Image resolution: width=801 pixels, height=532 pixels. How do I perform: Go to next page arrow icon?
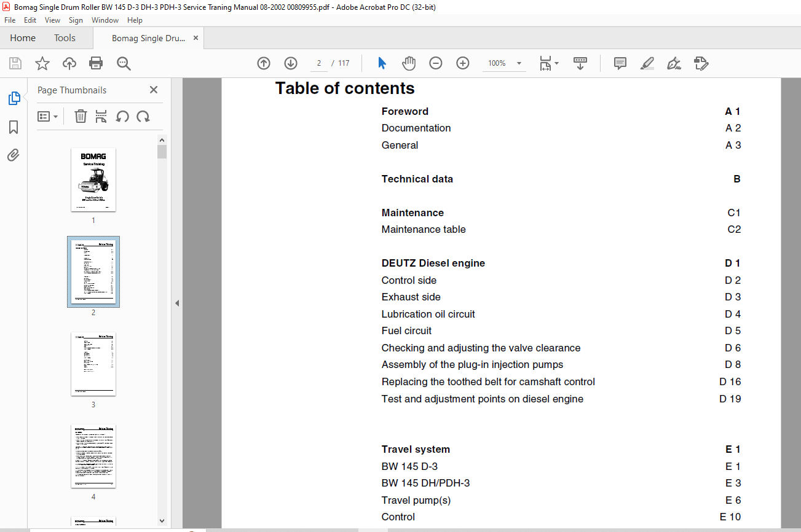pyautogui.click(x=291, y=63)
